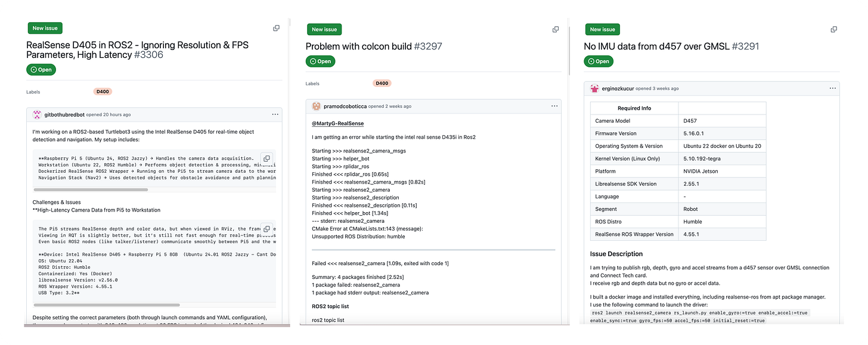Click 'Ubuntu 22 docker on Ubuntu 20' cell

[722, 146]
